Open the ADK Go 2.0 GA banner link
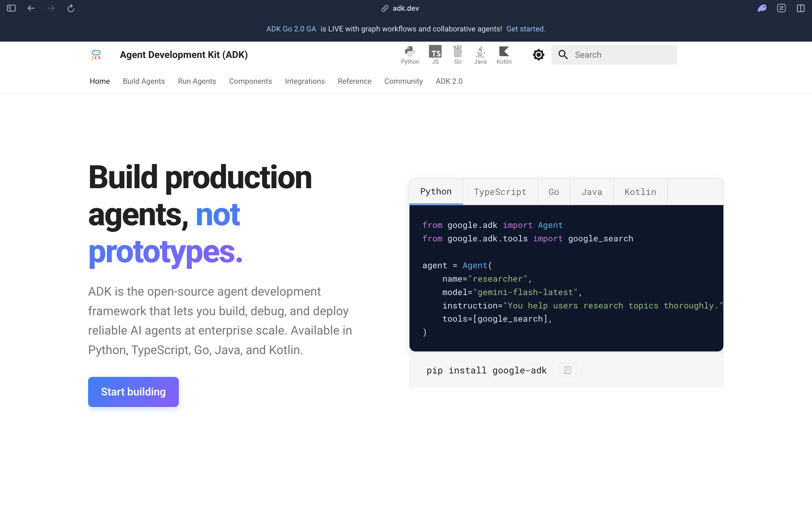The height and width of the screenshot is (509, 812). (291, 29)
